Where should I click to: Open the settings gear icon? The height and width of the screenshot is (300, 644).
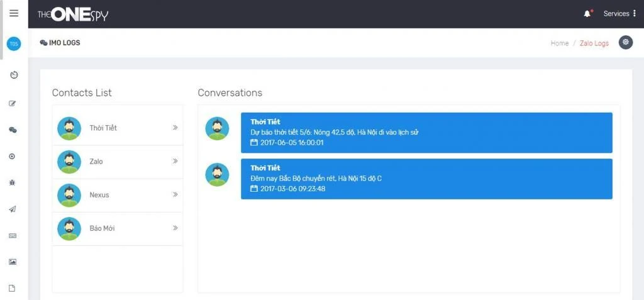pyautogui.click(x=625, y=43)
